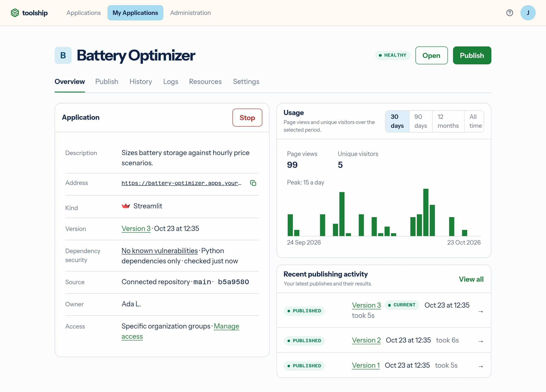This screenshot has width=546, height=392.
Task: Click No known vulnerabilities link
Action: tap(160, 251)
